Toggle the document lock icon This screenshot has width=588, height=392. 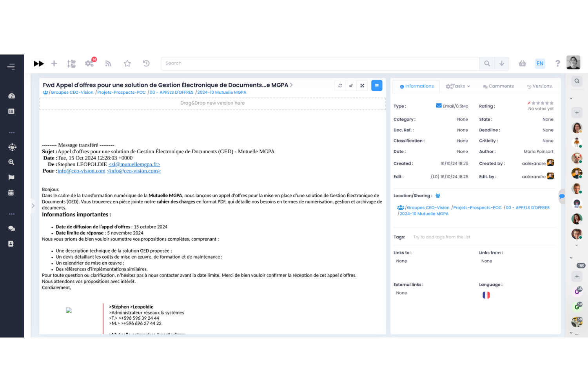coord(351,85)
